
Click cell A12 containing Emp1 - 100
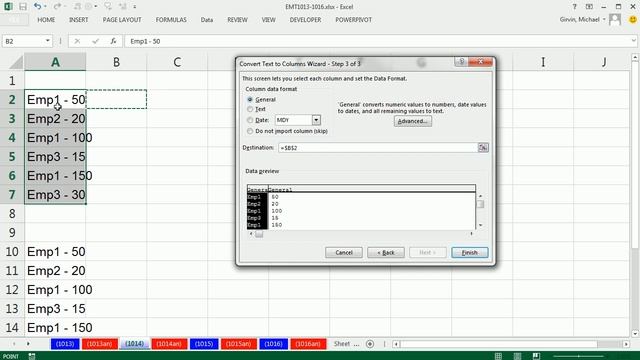tap(55, 290)
